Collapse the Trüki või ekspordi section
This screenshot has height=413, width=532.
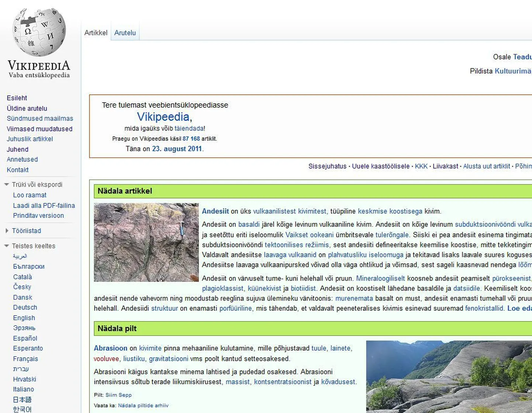coord(7,185)
